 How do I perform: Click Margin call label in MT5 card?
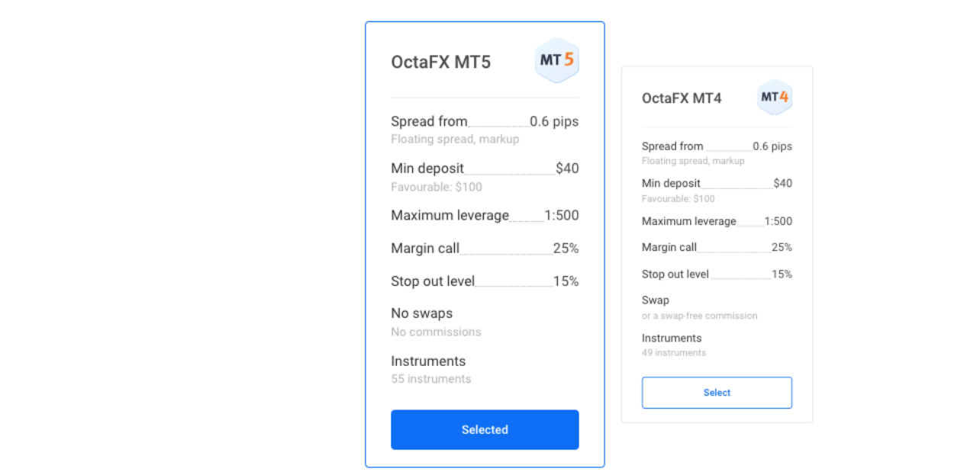425,249
